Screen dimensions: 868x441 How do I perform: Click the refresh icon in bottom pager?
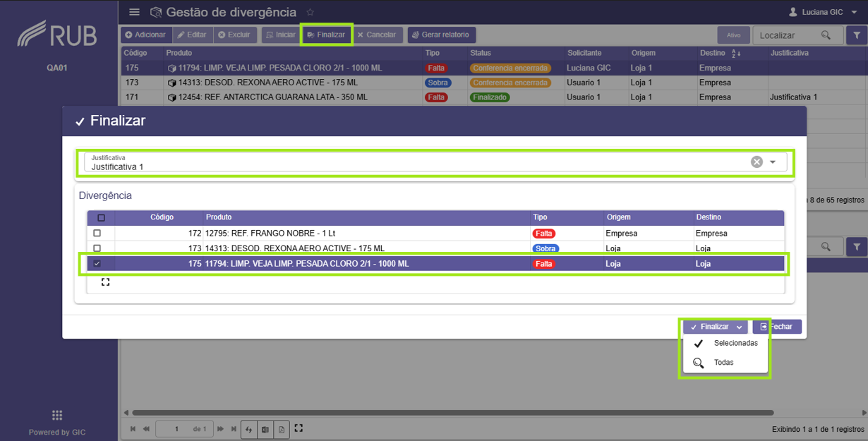click(x=248, y=429)
